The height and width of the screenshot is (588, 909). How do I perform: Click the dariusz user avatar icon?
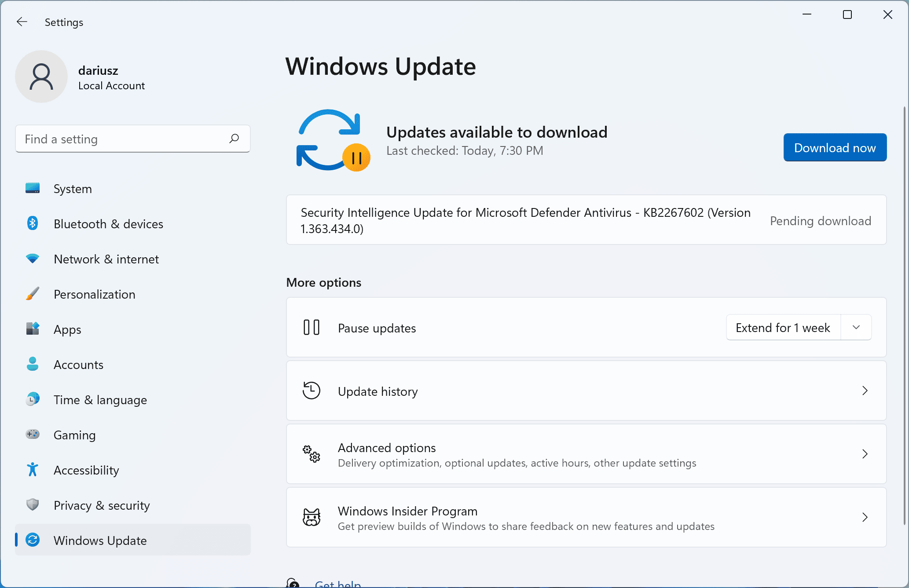pos(41,77)
